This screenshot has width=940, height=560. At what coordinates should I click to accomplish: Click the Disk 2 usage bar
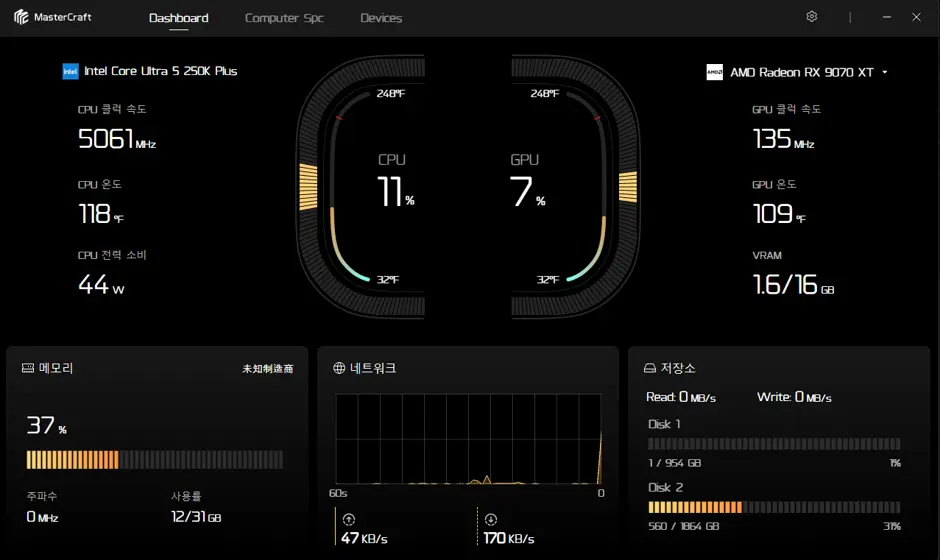tap(774, 507)
